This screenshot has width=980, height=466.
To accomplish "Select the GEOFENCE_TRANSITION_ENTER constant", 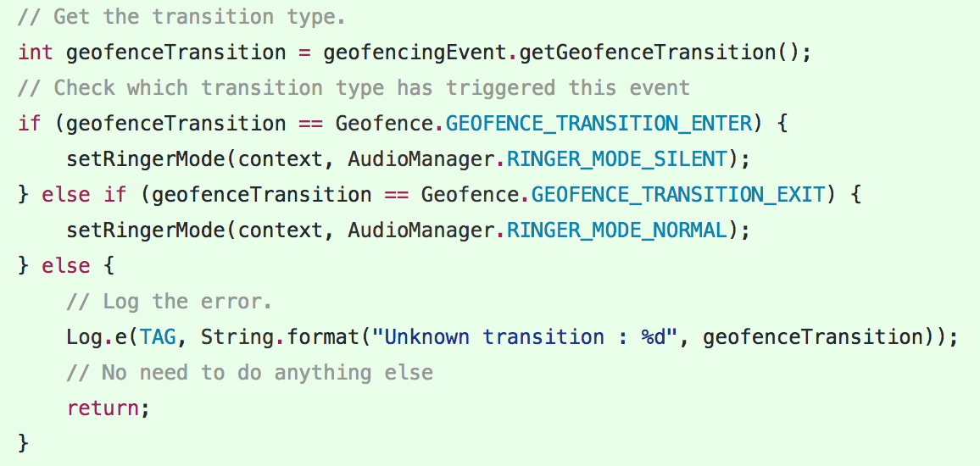I will click(599, 123).
